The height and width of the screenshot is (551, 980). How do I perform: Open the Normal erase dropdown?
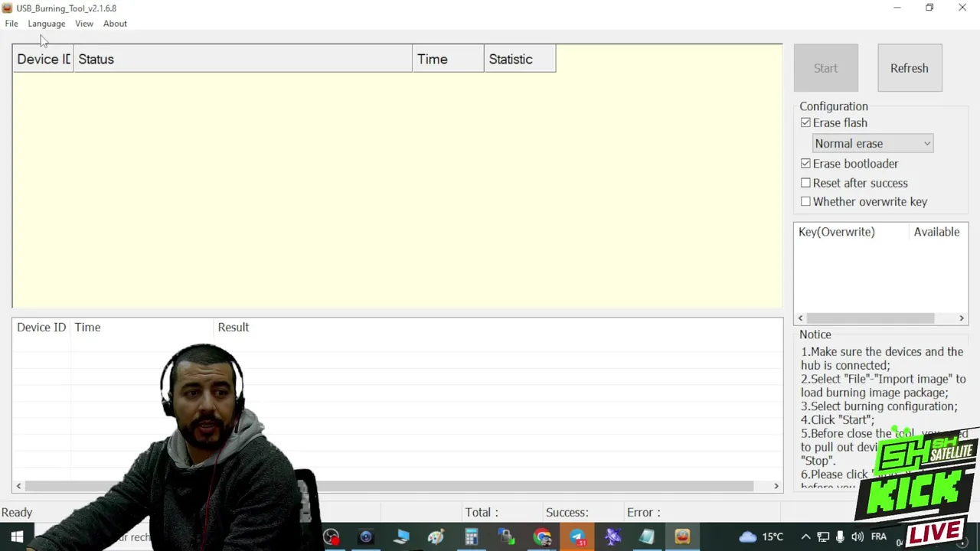873,144
